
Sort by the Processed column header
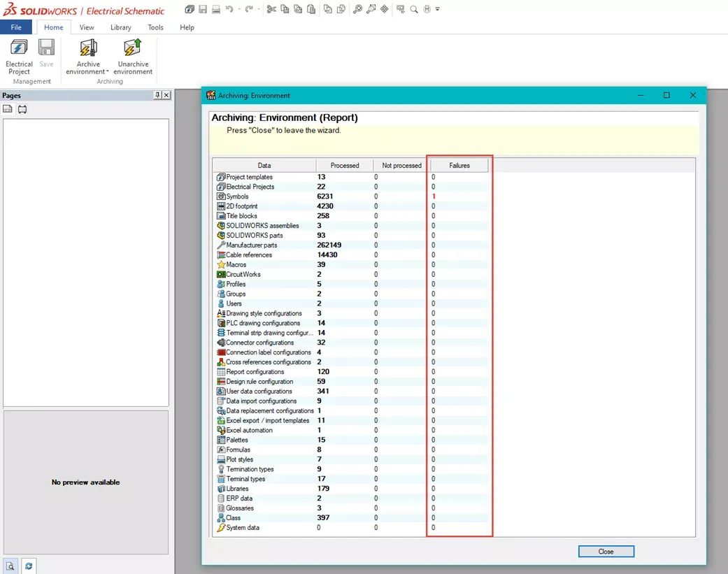click(x=345, y=165)
